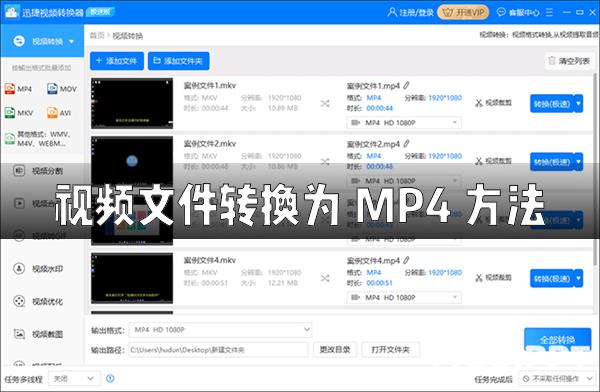This screenshot has height=392, width=600.
Task: Click the 添加文件夹 button
Action: [178, 61]
